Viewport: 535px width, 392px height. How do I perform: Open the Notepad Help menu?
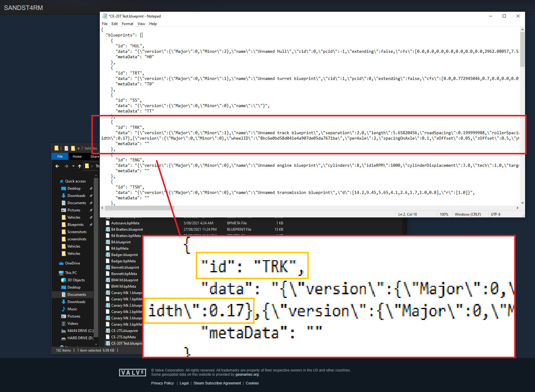[153, 24]
